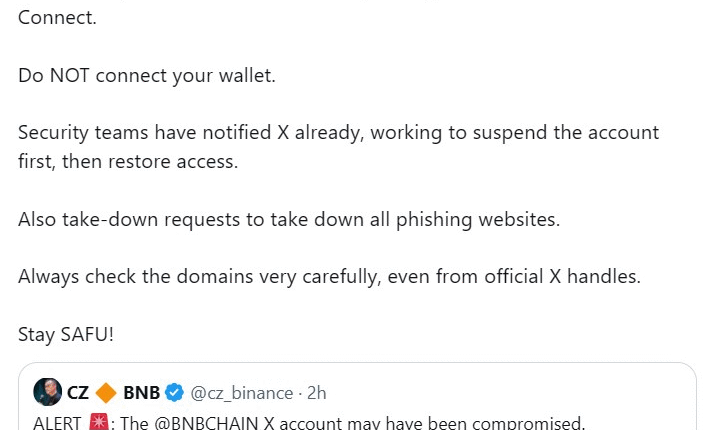The image size is (716, 430).
Task: Open the @cz_binance handle link
Action: [242, 393]
